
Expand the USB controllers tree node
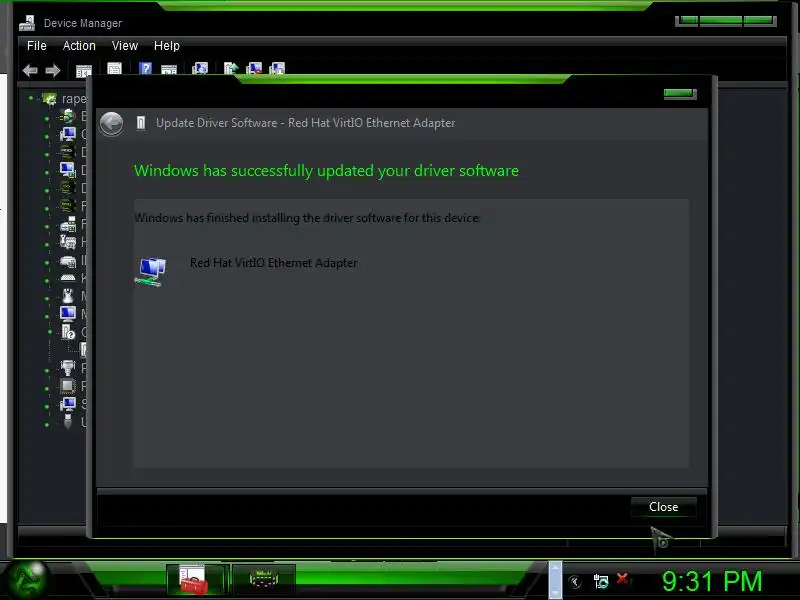click(x=47, y=424)
